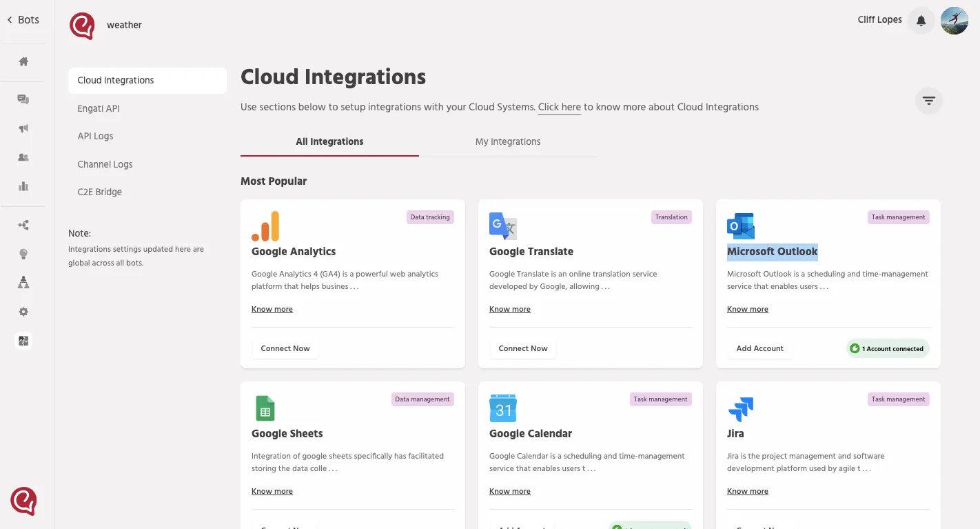Screen dimensions: 980x529
Task: Open the chat conversations icon in sidebar
Action: 23,100
